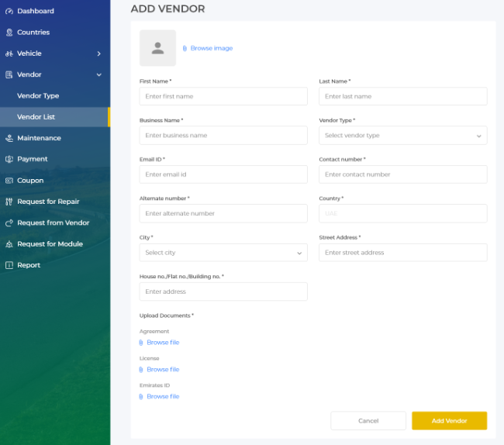
Task: Click the paperclip icon under Emirates ID
Action: 141,397
